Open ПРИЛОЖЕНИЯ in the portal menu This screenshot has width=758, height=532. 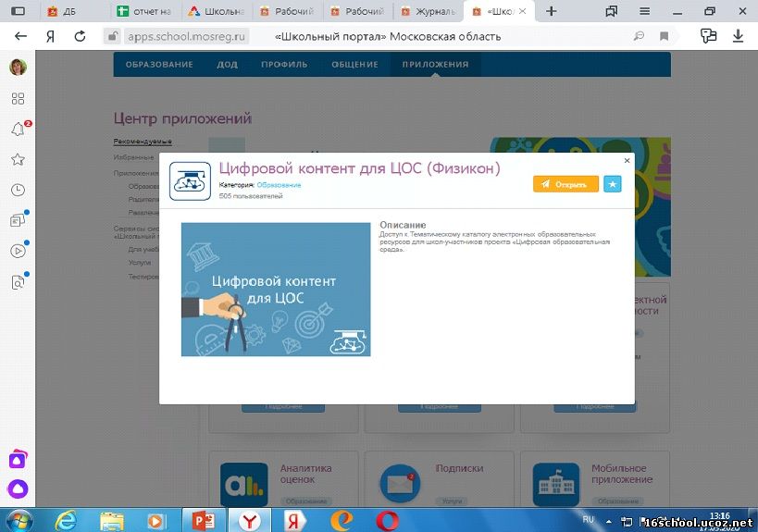(x=435, y=64)
